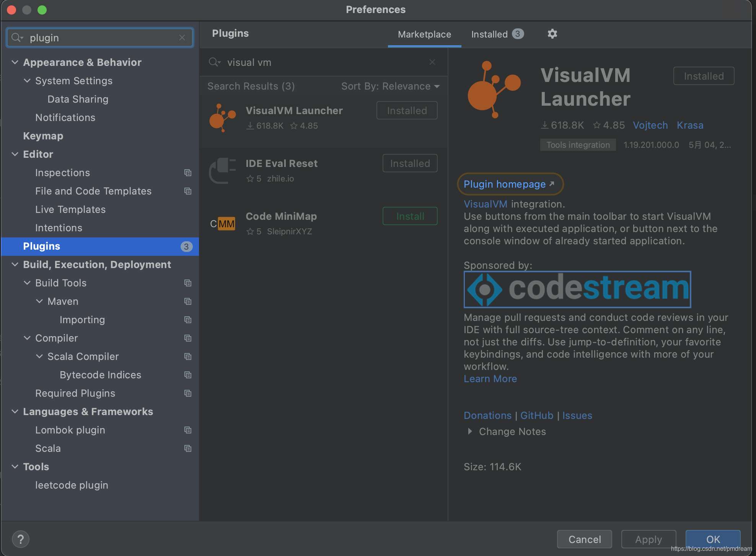The height and width of the screenshot is (556, 756).
Task: Open the Sort By Relevance dropdown
Action: pos(390,87)
